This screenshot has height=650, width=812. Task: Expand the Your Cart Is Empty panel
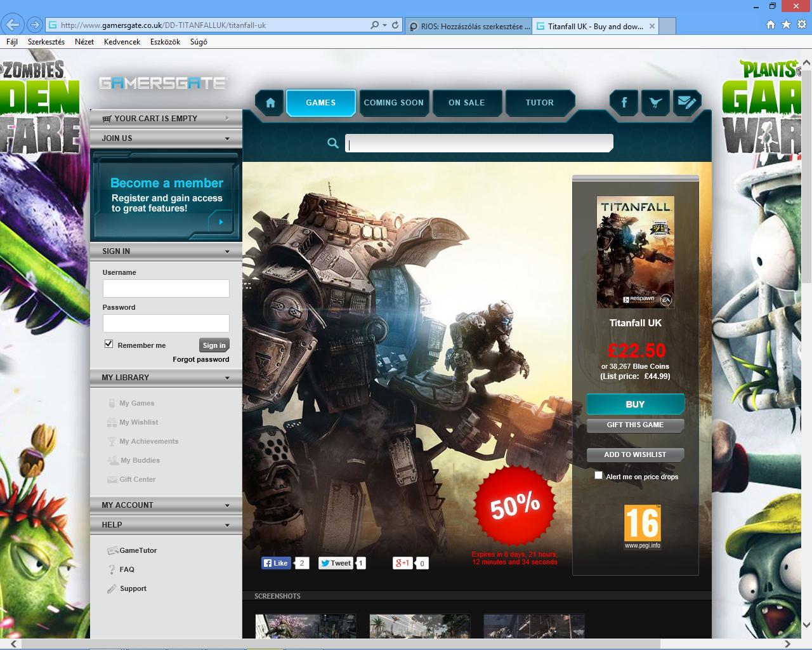click(228, 119)
